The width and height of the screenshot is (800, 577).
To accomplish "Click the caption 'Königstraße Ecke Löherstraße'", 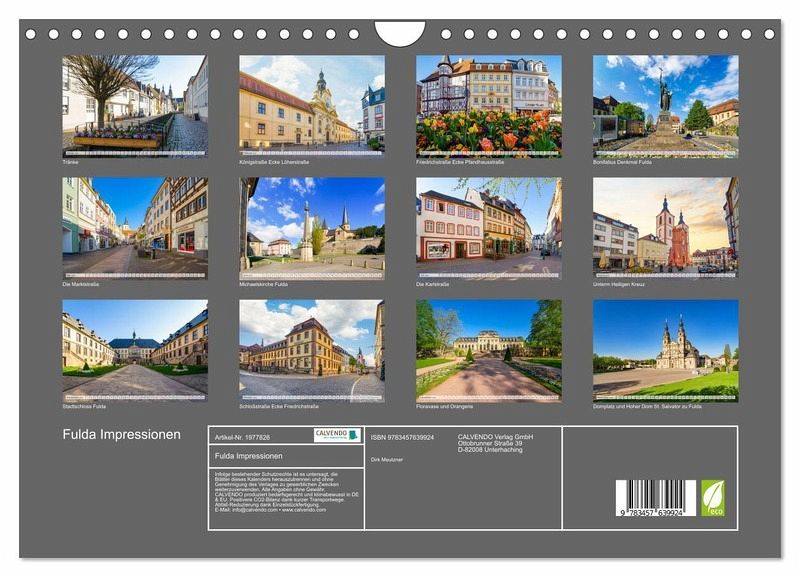I will [x=274, y=162].
